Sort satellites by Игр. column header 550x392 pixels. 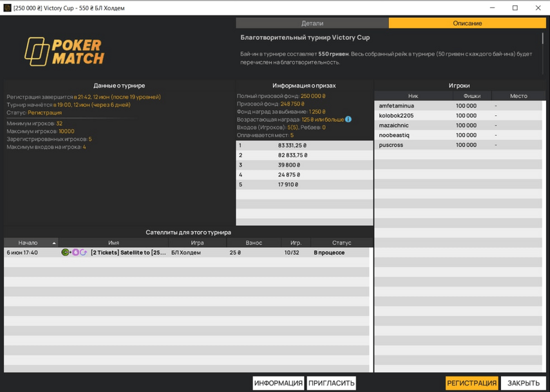pyautogui.click(x=296, y=243)
